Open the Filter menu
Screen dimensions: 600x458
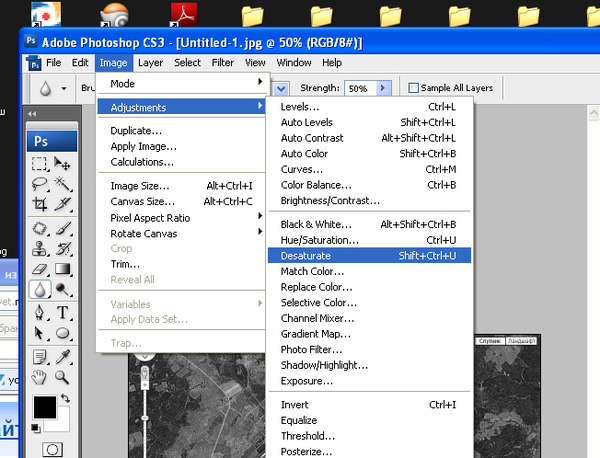click(x=223, y=63)
